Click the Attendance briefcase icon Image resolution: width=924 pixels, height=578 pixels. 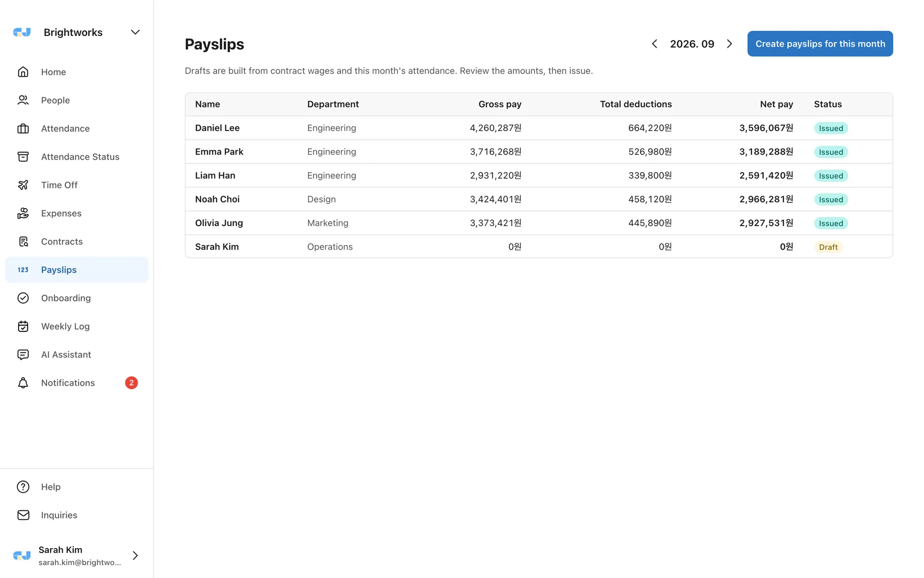click(x=23, y=128)
